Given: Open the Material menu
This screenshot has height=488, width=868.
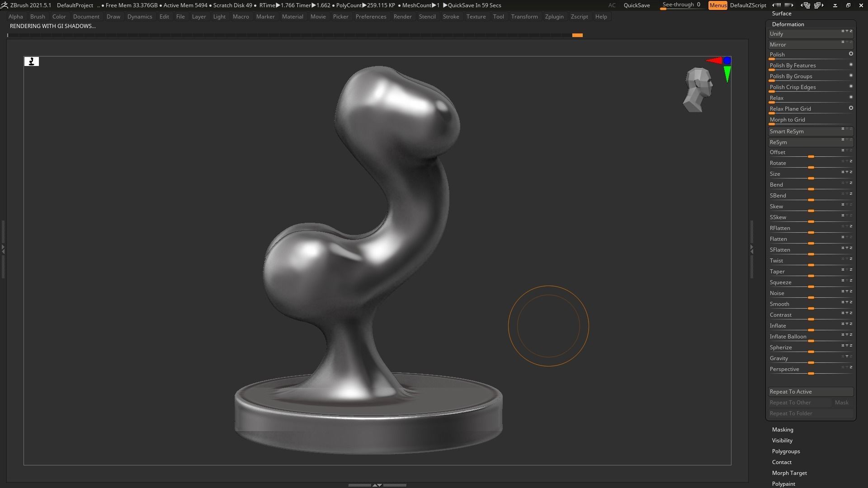Looking at the screenshot, I should coord(292,17).
